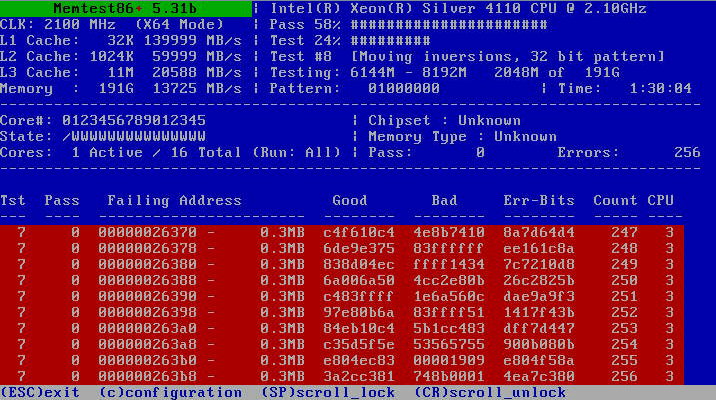Click failing address 000000263a0
The image size is (716, 400).
tap(147, 328)
